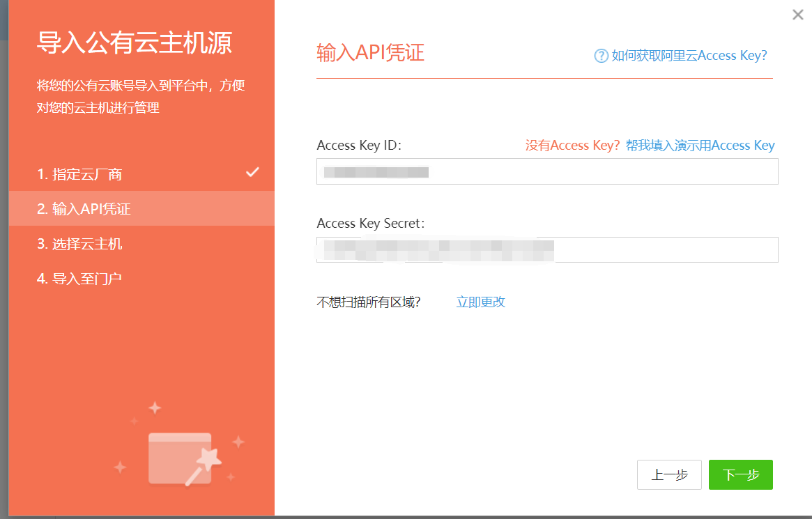Click the Access Key ID input field
This screenshot has height=519, width=812.
click(547, 171)
